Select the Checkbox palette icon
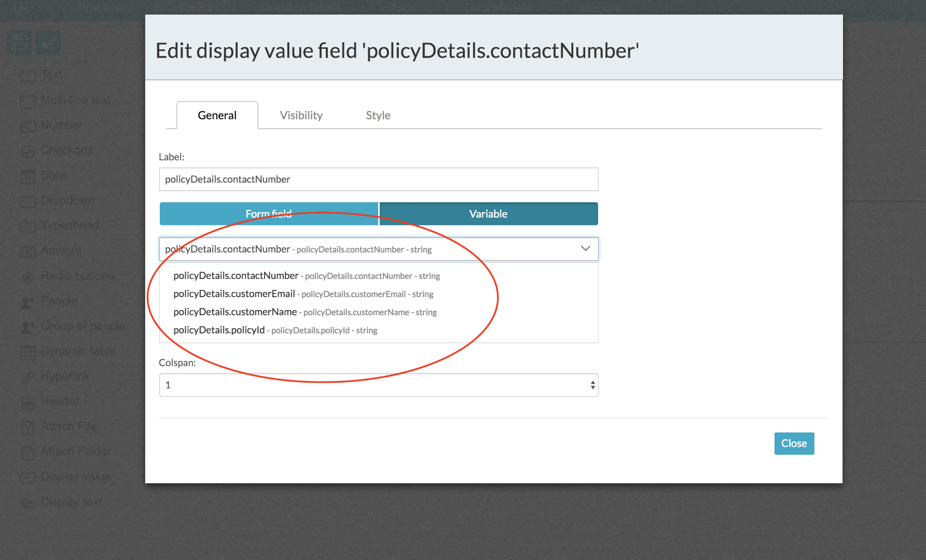This screenshot has width=926, height=560. (x=27, y=151)
